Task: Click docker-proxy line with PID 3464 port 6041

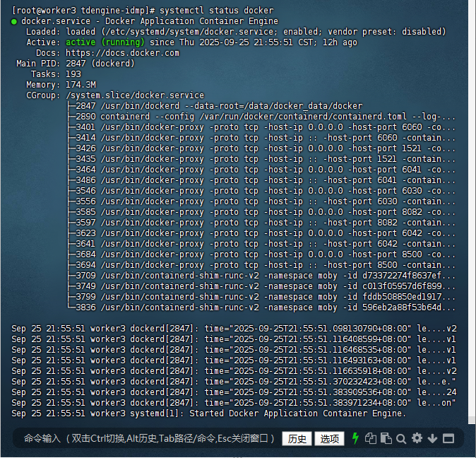Action: click(x=266, y=170)
